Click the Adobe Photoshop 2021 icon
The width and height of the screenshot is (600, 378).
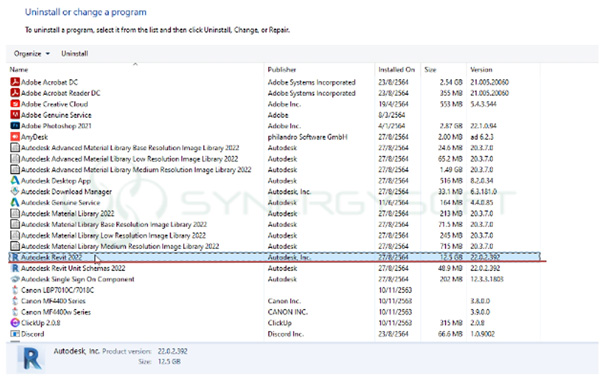15,126
